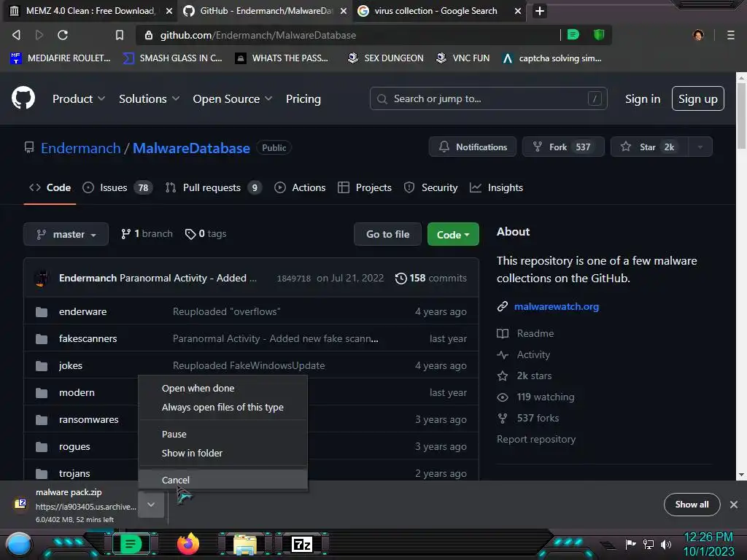The width and height of the screenshot is (747, 560).
Task: Open the Pricing page link
Action: point(303,98)
